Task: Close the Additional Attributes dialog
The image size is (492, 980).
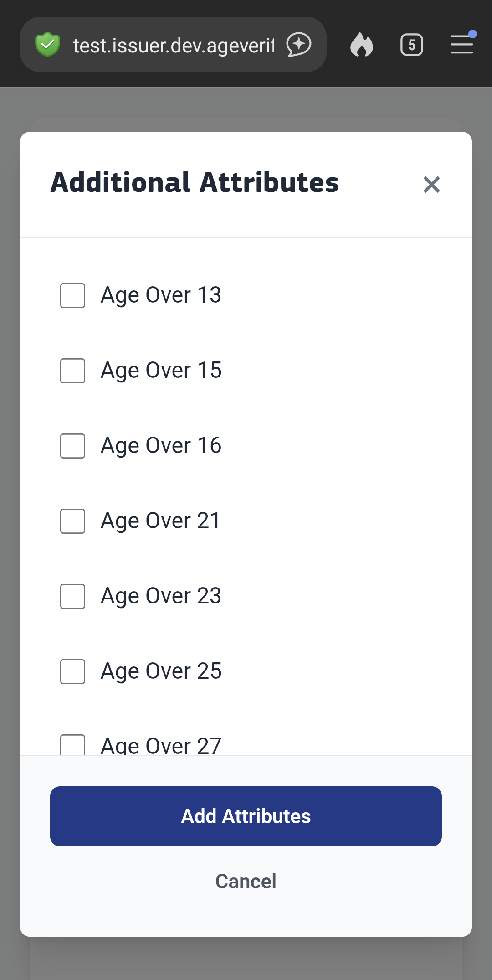Action: tap(431, 185)
